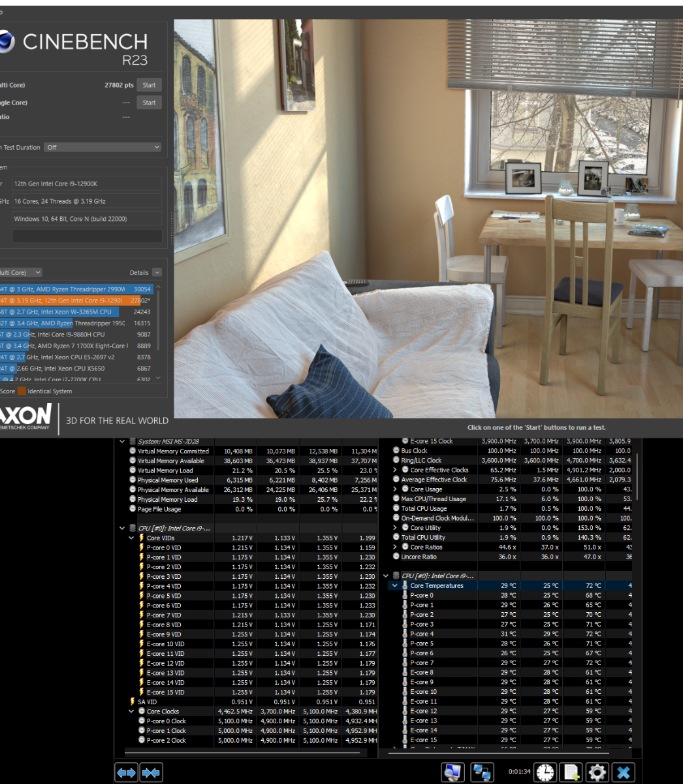The height and width of the screenshot is (784, 683).
Task: Start the Multi Core benchmark test
Action: point(149,85)
